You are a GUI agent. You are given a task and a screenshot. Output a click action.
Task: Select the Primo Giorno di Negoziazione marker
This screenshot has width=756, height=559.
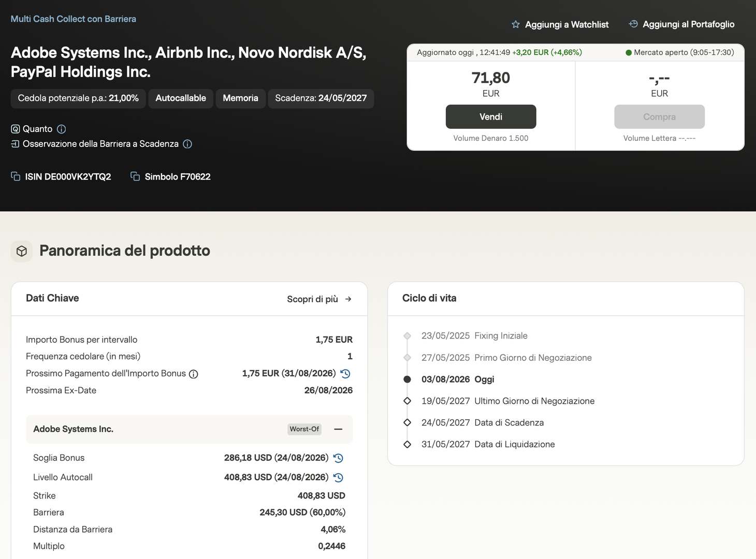pyautogui.click(x=408, y=358)
